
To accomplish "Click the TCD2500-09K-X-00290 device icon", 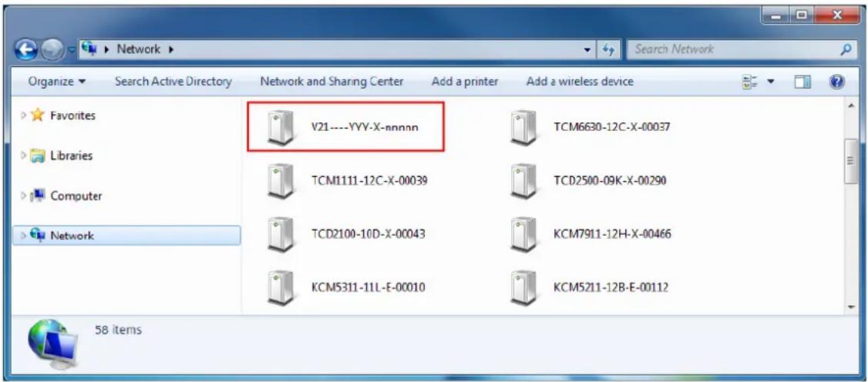I will [523, 181].
